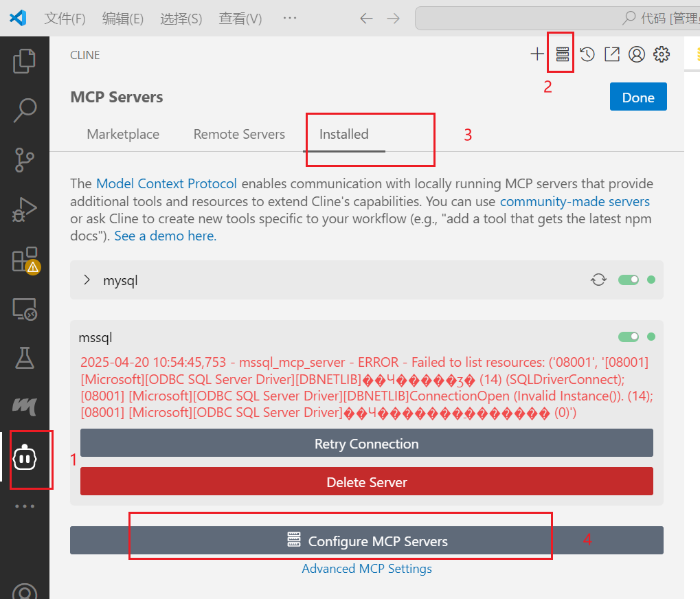Click Retry Connection for mssql
This screenshot has width=700, height=599.
[367, 443]
